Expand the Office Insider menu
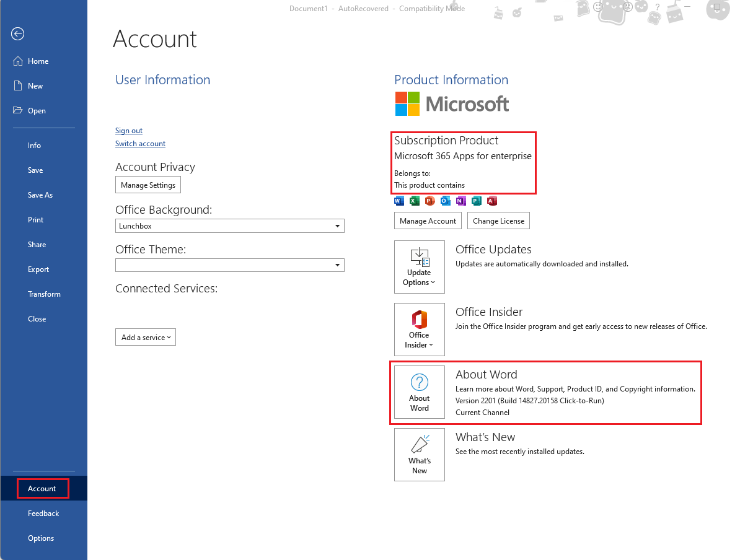Screen dimensions: 740x560 [420, 330]
